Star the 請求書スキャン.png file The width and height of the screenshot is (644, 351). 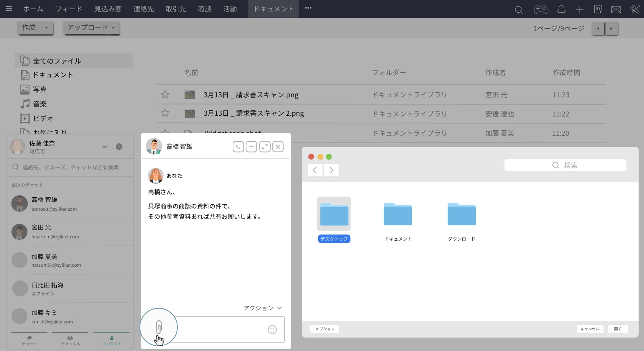pyautogui.click(x=165, y=95)
